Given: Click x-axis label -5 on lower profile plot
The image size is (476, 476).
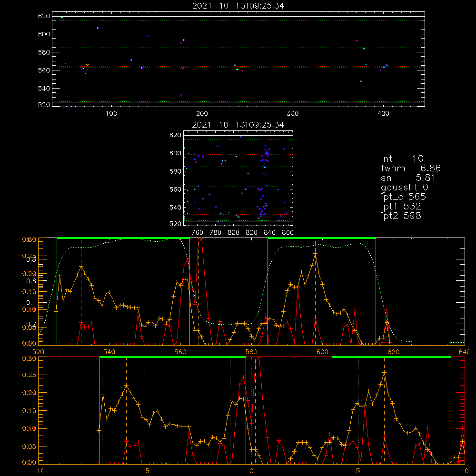Looking at the screenshot, I should coord(145,471).
